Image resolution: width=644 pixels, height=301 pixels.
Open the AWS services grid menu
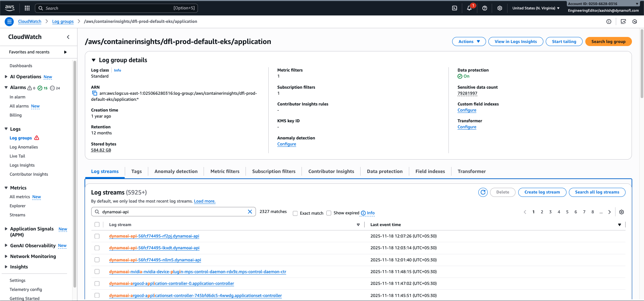[x=27, y=8]
